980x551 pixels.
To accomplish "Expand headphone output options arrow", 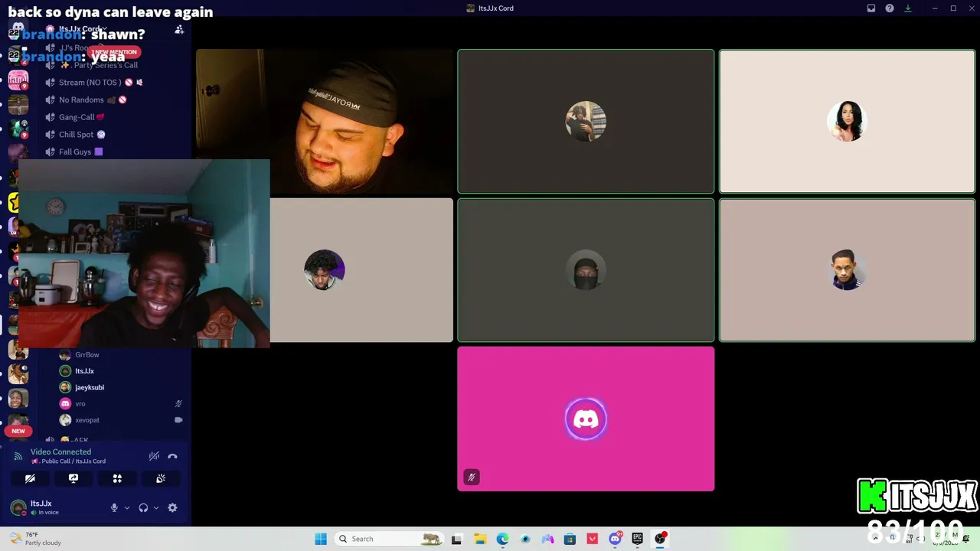I will click(x=155, y=507).
